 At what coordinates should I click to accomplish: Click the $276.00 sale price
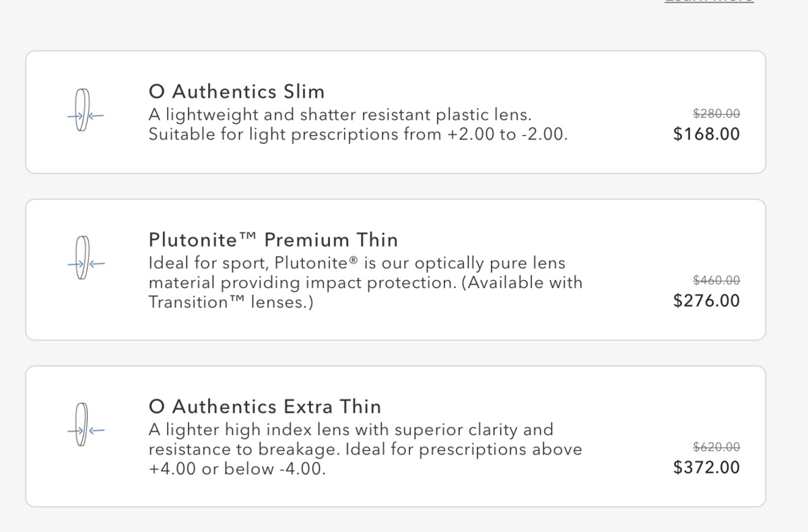pyautogui.click(x=706, y=300)
